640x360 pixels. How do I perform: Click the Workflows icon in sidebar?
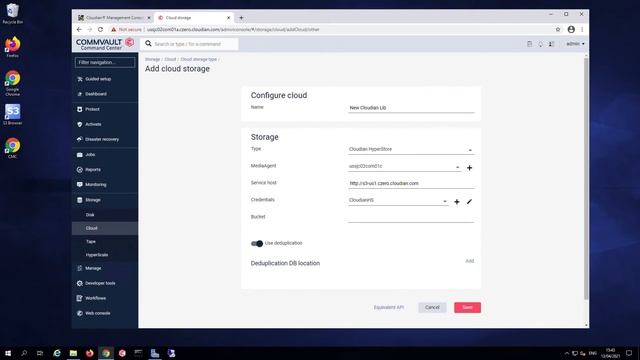click(x=80, y=298)
